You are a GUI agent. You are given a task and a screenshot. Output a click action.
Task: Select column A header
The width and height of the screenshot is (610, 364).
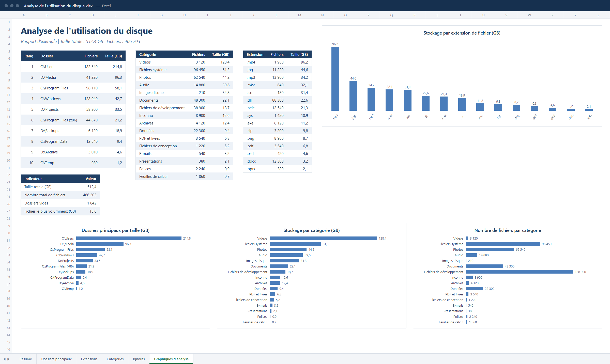24,15
